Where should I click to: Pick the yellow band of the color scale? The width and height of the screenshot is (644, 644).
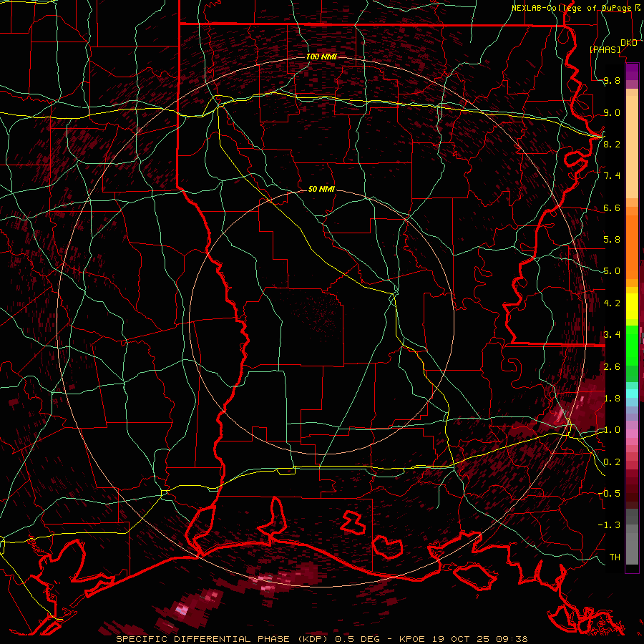(x=632, y=306)
